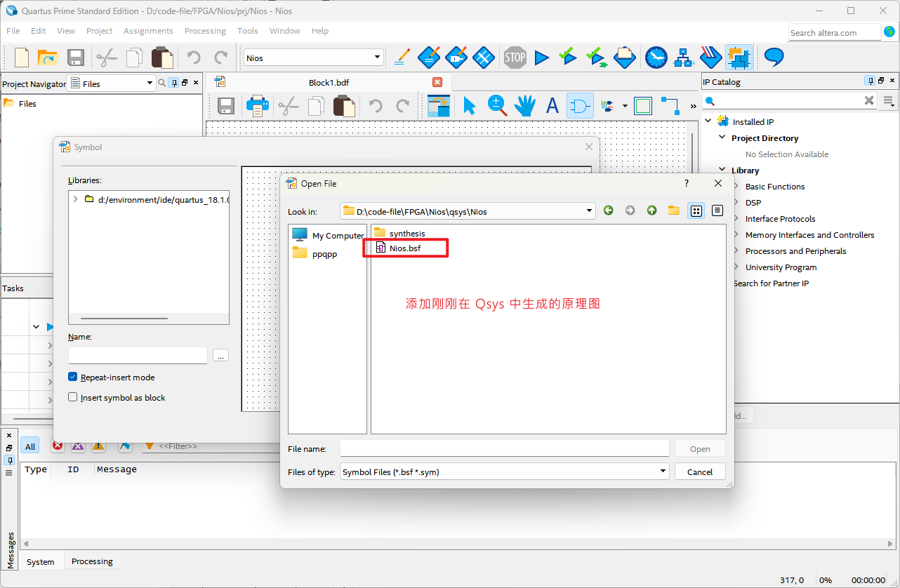This screenshot has width=900, height=588.
Task: Select the Pin tool icon
Action: click(608, 106)
